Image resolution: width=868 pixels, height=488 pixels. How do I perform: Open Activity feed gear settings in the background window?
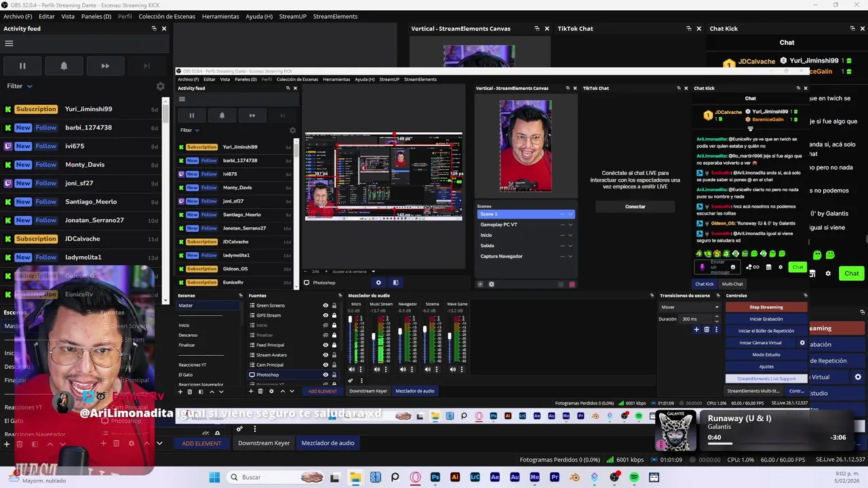click(160, 86)
